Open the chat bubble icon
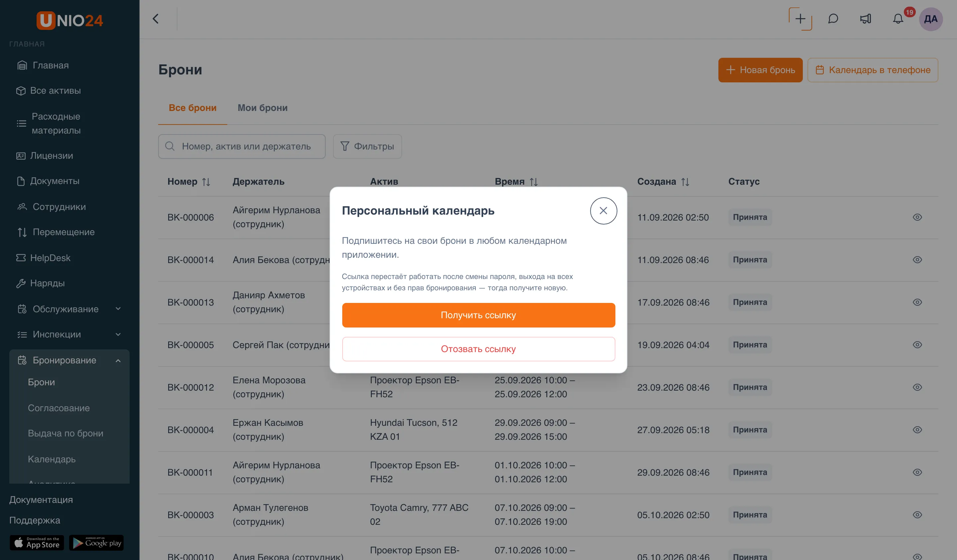This screenshot has height=560, width=957. (x=833, y=19)
